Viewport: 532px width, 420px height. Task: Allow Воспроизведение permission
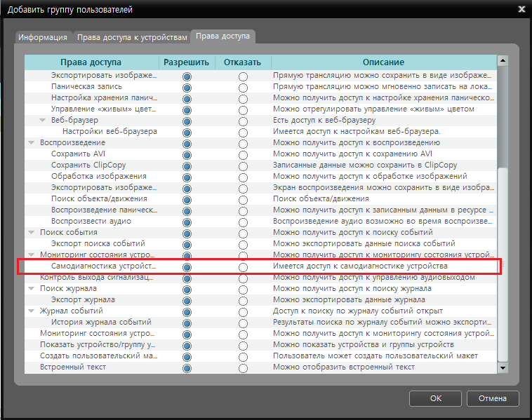pyautogui.click(x=187, y=144)
